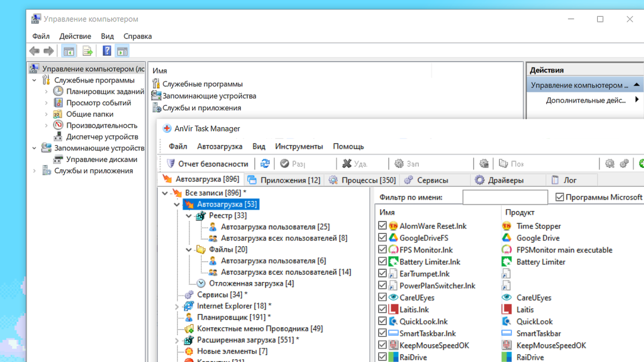Viewport: 644px width, 362px height.
Task: Open the Действие menu in Управление компьютером
Action: pos(75,36)
